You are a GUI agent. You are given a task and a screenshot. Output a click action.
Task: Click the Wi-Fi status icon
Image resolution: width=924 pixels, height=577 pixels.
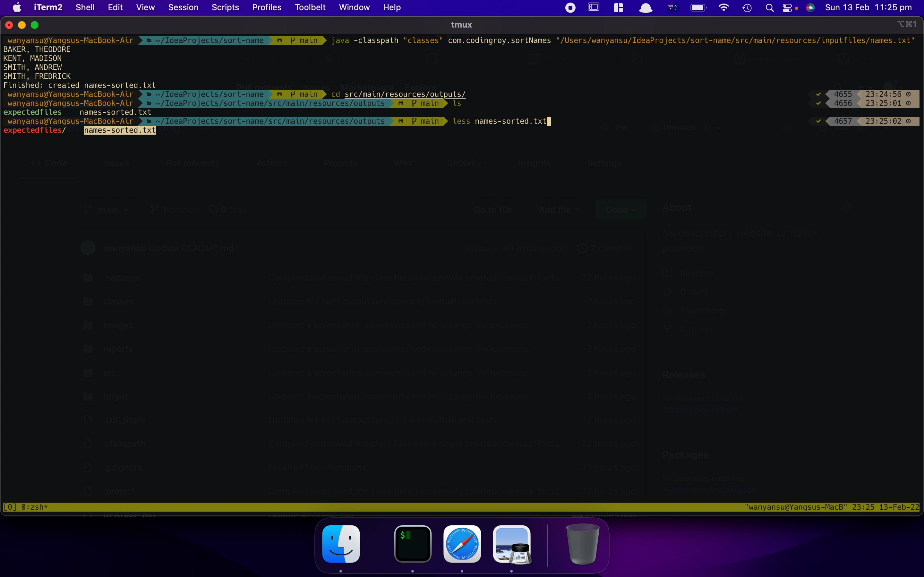point(723,8)
